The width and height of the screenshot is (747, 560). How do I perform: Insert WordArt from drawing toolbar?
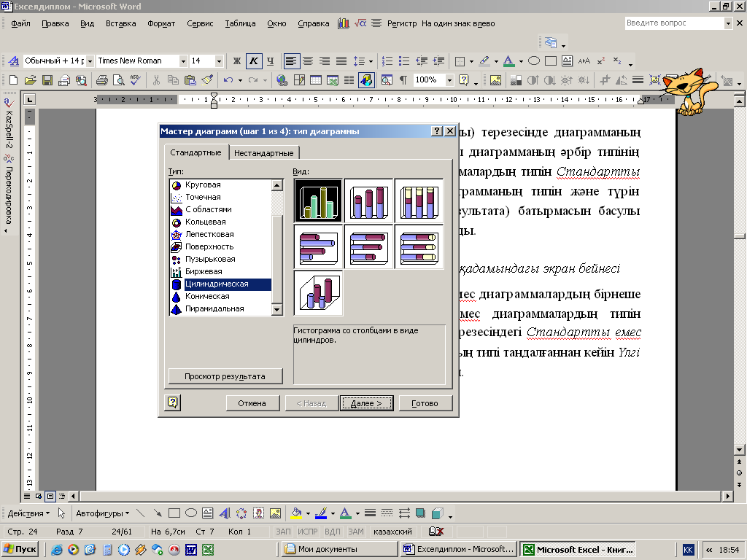coord(225,513)
